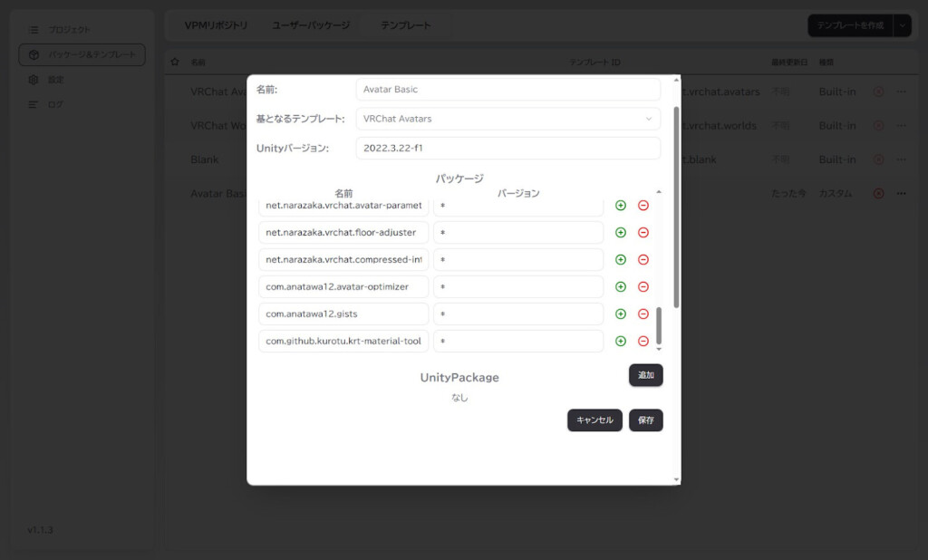Select パッケージ&テンプレート in the sidebar
928x560 pixels.
(x=82, y=54)
